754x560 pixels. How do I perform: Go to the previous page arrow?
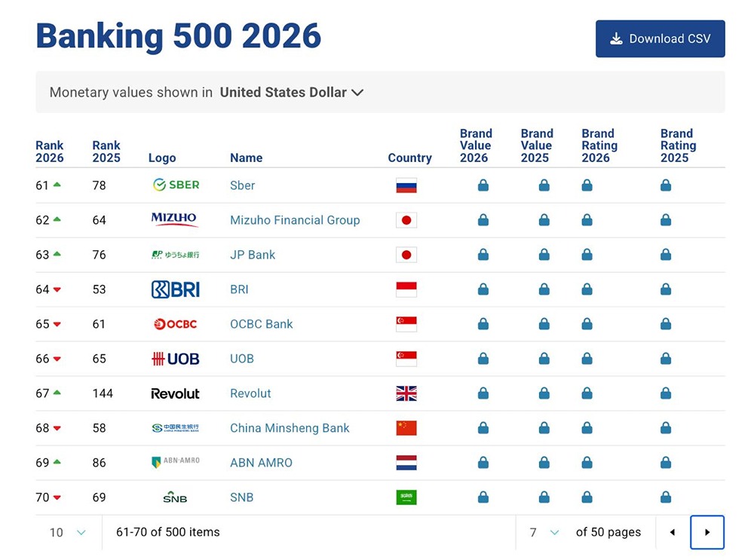pyautogui.click(x=673, y=533)
